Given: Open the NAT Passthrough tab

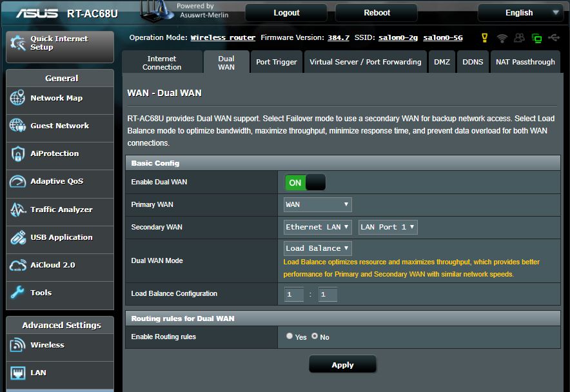Looking at the screenshot, I should pyautogui.click(x=526, y=62).
